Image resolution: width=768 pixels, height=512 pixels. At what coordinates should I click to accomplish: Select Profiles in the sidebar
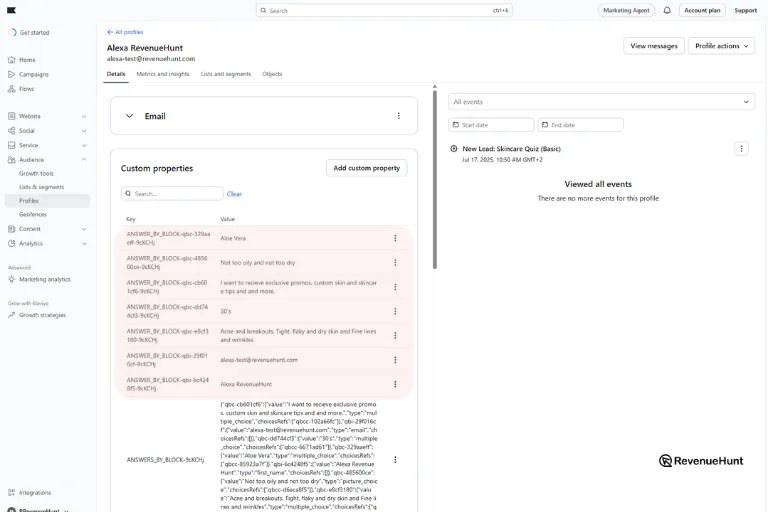[48, 201]
